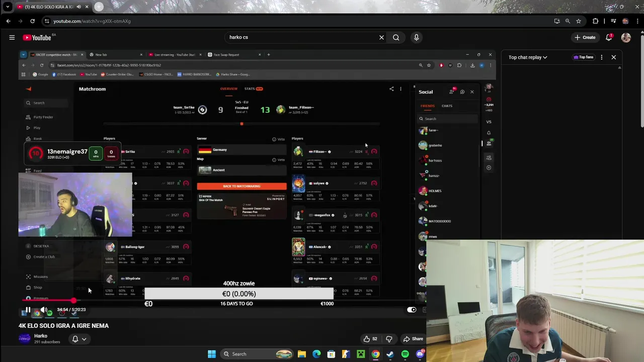644x362 pixels.
Task: Open the Top fans leaderboard
Action: coord(584,57)
